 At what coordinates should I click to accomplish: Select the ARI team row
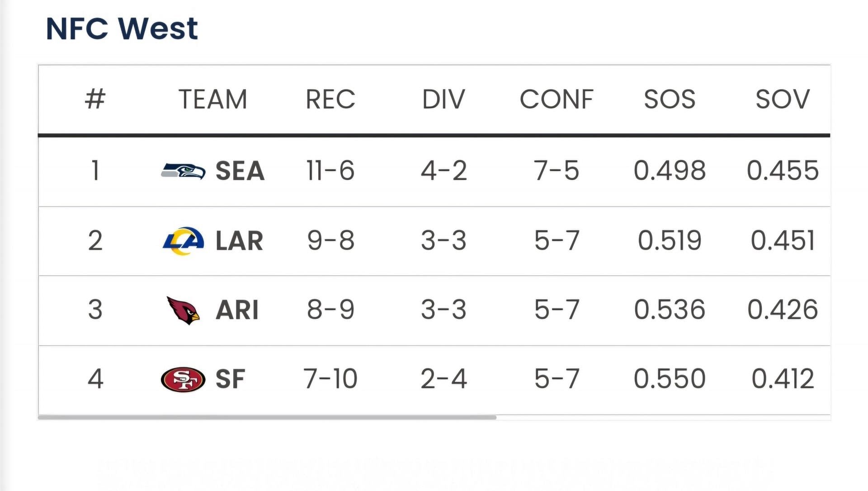pos(434,310)
